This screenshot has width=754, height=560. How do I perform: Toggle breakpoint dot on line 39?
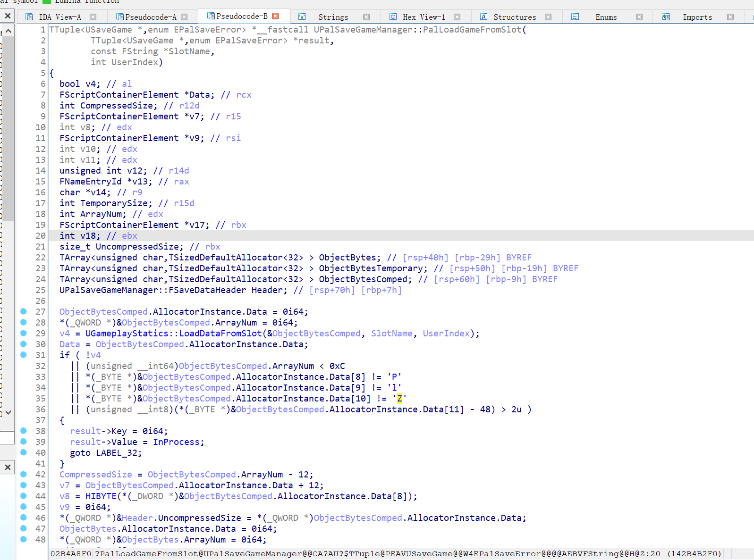pyautogui.click(x=24, y=442)
